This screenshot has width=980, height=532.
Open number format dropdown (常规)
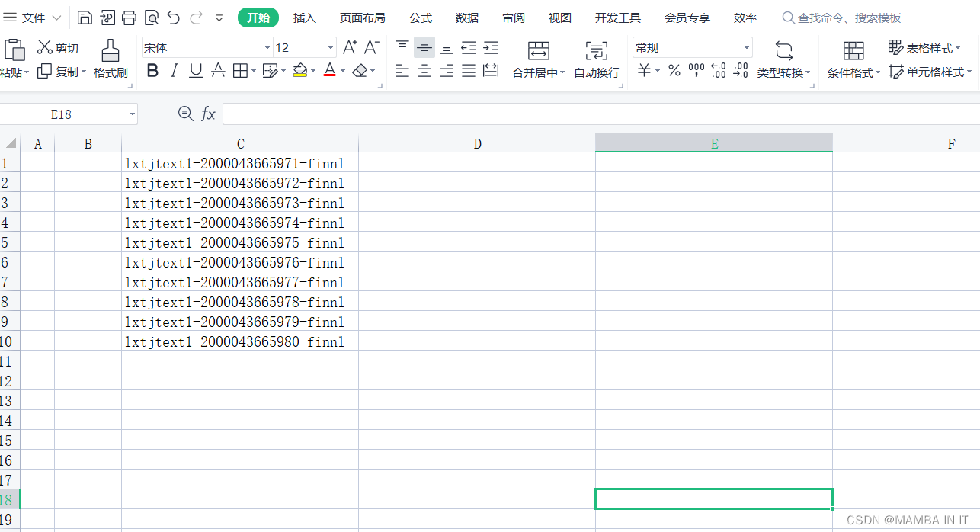[746, 48]
